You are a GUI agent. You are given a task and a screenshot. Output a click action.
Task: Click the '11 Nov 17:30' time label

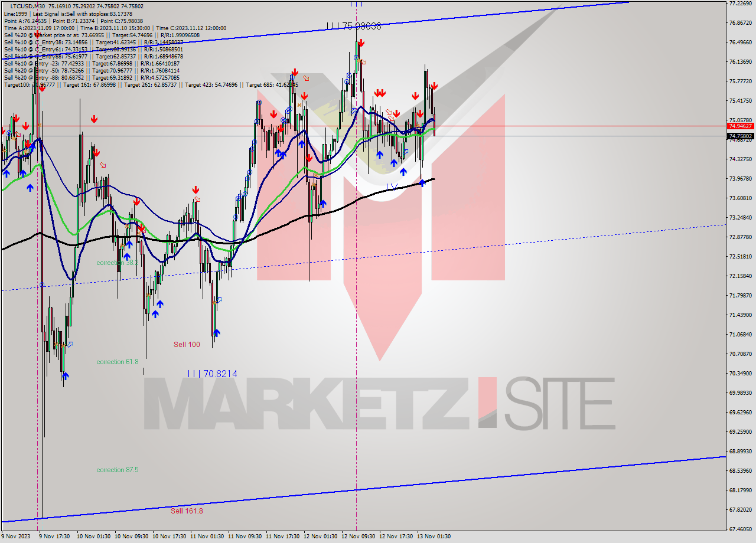[x=282, y=537]
